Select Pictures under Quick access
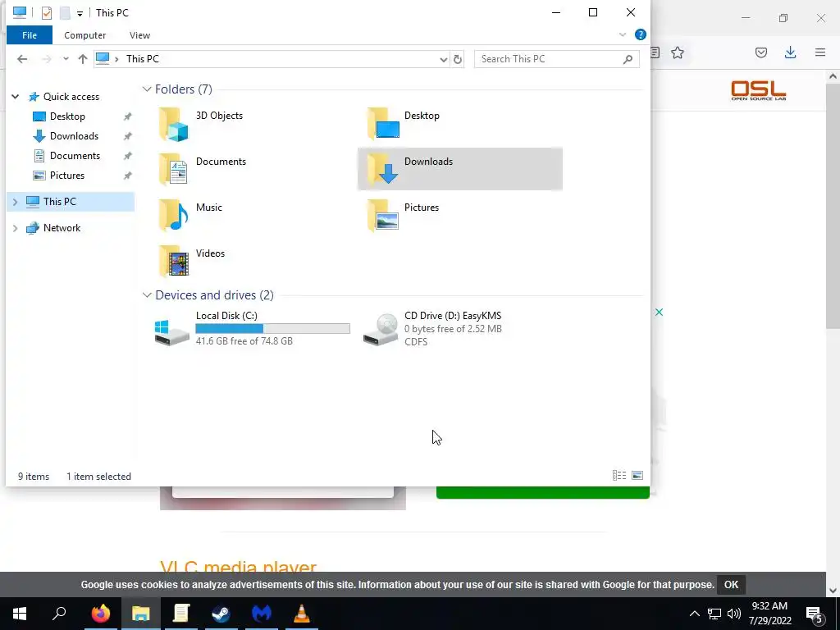This screenshot has width=840, height=630. pos(67,176)
